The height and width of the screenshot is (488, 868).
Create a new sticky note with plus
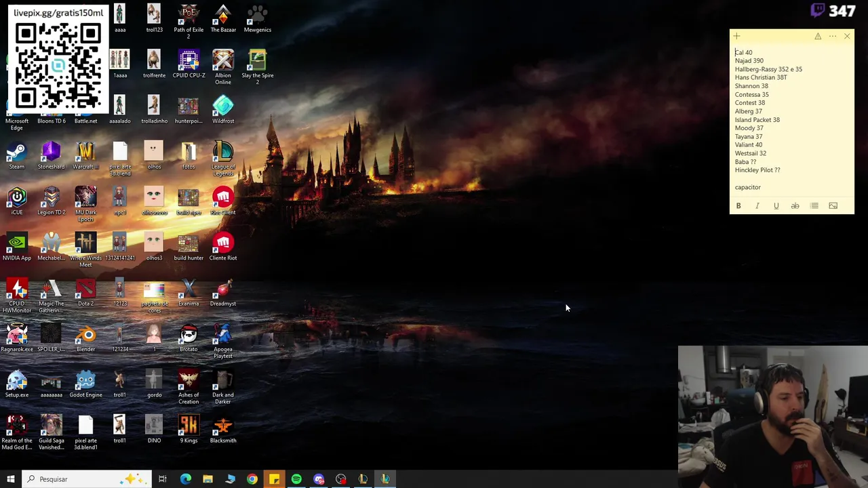point(737,36)
